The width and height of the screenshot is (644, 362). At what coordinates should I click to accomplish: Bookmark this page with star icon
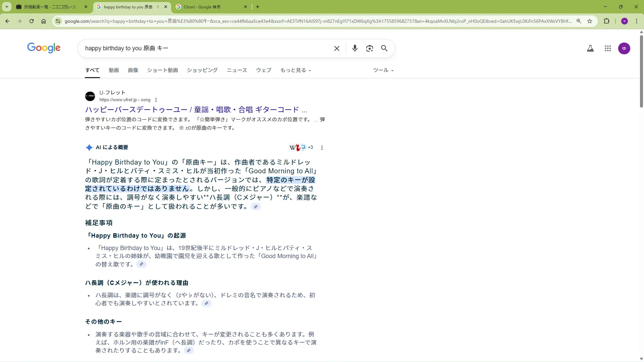[x=590, y=21]
